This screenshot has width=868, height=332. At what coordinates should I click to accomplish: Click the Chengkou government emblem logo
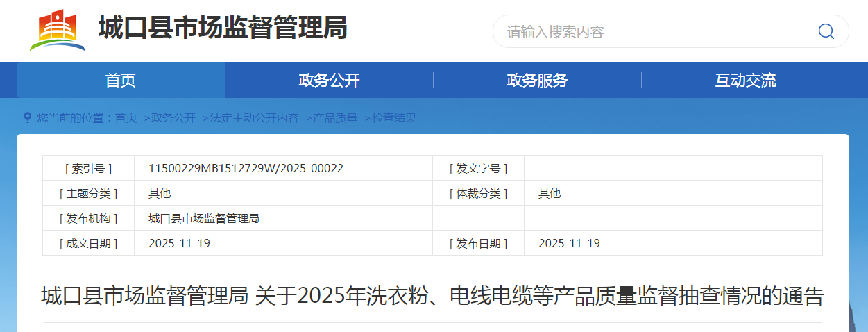coord(58,31)
